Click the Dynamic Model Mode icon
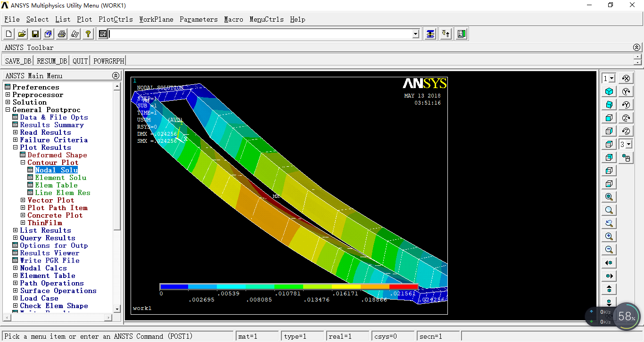The image size is (644, 342). click(x=626, y=157)
